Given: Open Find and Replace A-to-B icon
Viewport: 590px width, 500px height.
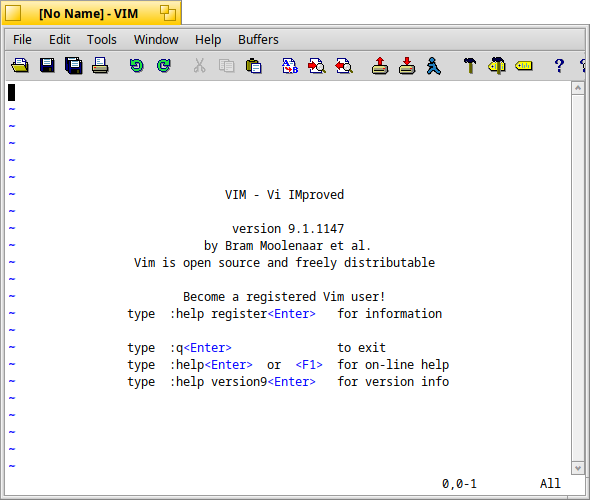Looking at the screenshot, I should (290, 66).
